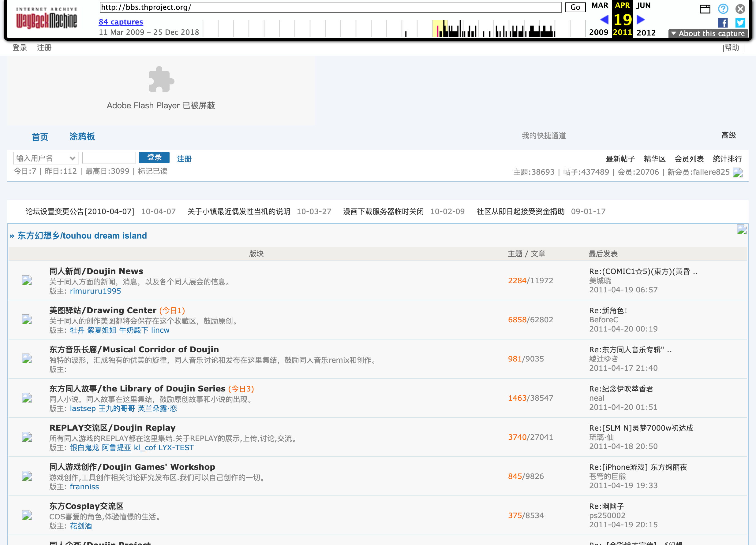This screenshot has height=545, width=756.
Task: Open 同人游戏创作/Doujin Games' Workshop board
Action: (x=132, y=467)
